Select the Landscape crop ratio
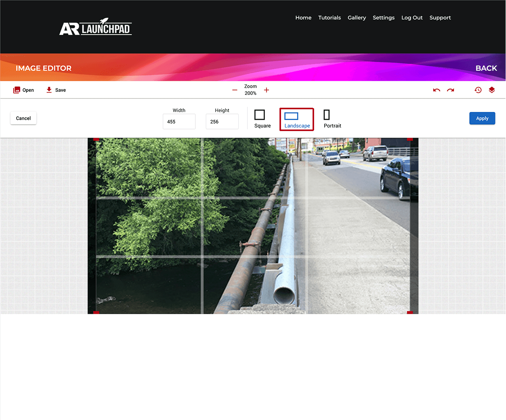 (297, 119)
